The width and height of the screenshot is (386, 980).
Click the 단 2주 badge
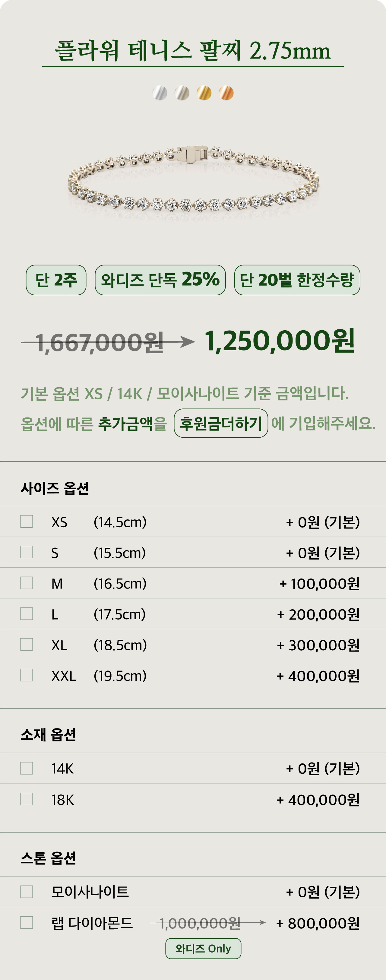(x=56, y=280)
